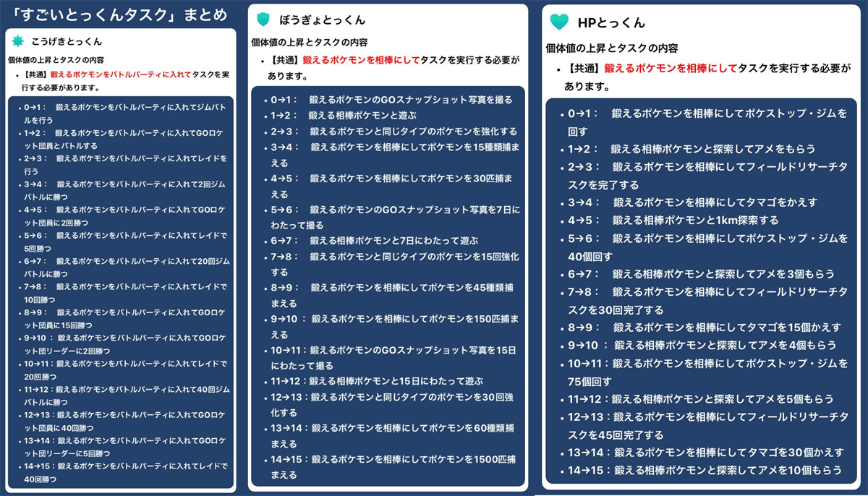Click こうげき row 14→15 レイドで40回勝つ

point(124,474)
